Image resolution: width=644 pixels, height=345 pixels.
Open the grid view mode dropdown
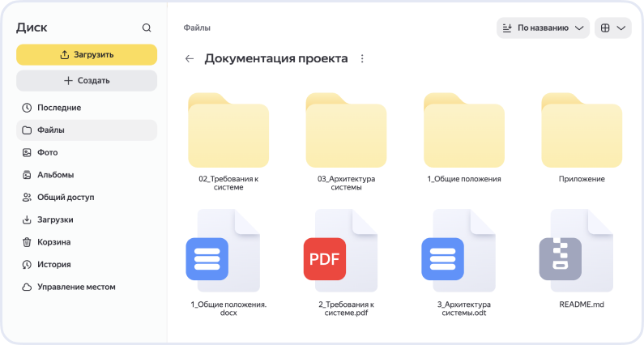pyautogui.click(x=612, y=28)
